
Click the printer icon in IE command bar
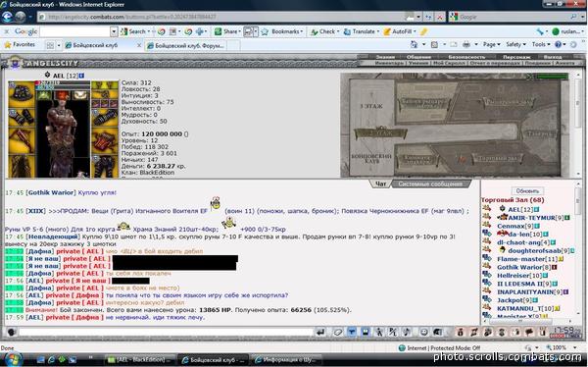pyautogui.click(x=466, y=44)
